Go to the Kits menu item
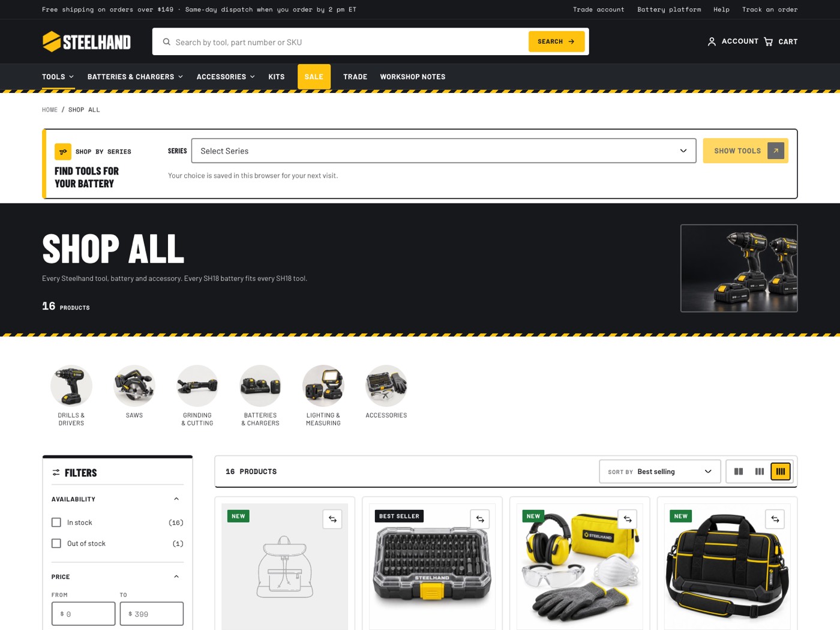This screenshot has height=630, width=840. 277,77
